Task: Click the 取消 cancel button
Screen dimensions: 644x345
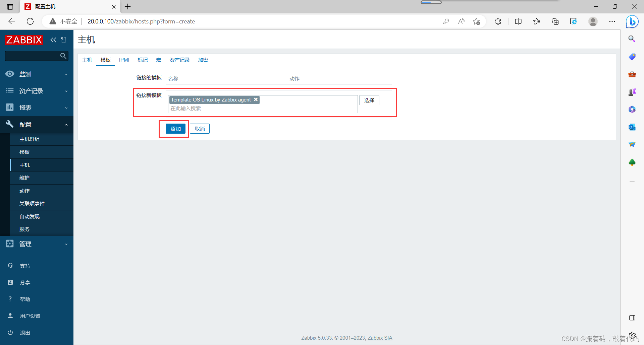Action: point(200,129)
